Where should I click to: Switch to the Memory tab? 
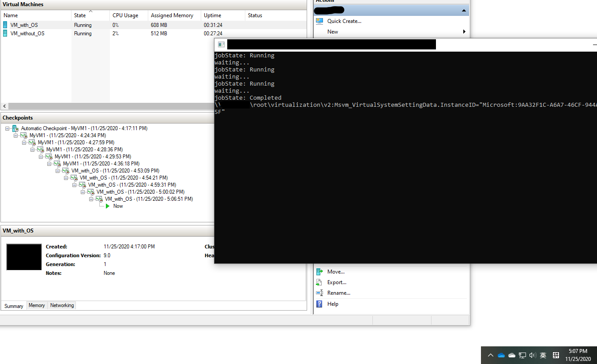click(x=37, y=305)
